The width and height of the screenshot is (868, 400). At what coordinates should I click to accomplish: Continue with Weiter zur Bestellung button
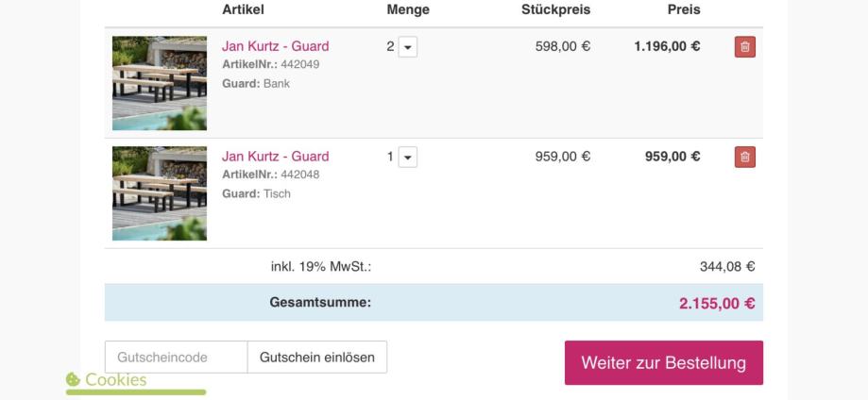coord(664,363)
